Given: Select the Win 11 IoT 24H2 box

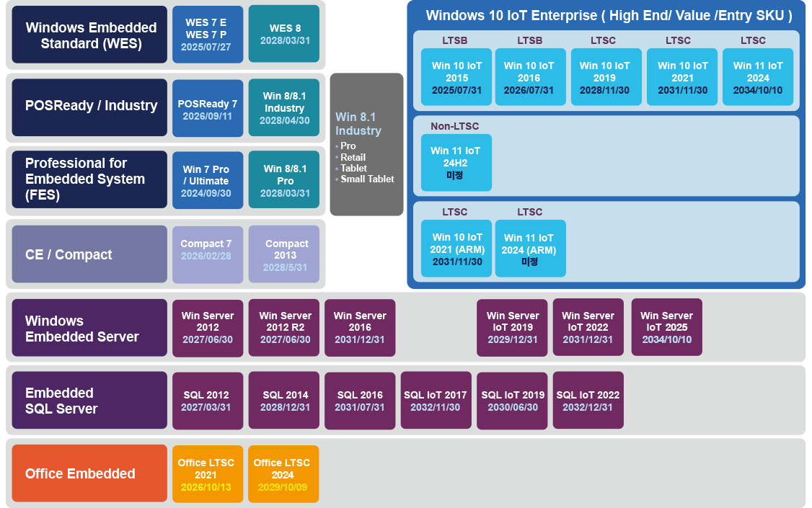Looking at the screenshot, I should pyautogui.click(x=456, y=163).
